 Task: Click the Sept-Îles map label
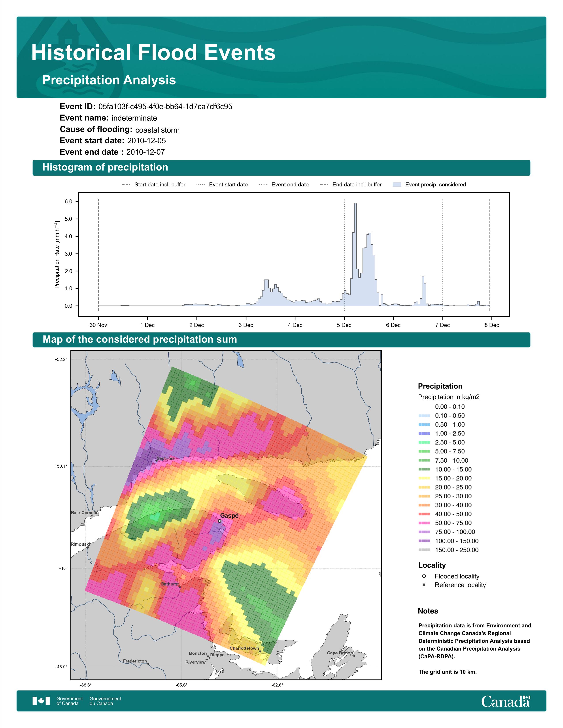click(x=165, y=458)
